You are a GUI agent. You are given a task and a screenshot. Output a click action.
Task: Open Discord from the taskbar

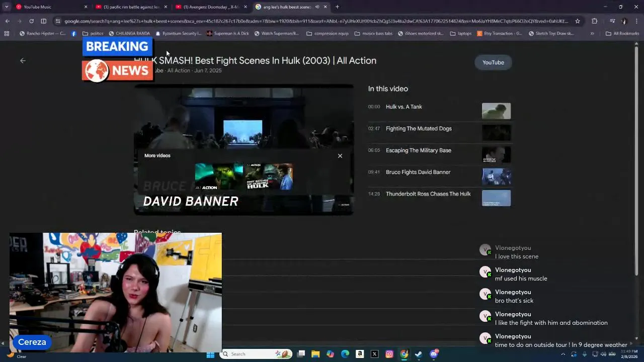coord(434,354)
